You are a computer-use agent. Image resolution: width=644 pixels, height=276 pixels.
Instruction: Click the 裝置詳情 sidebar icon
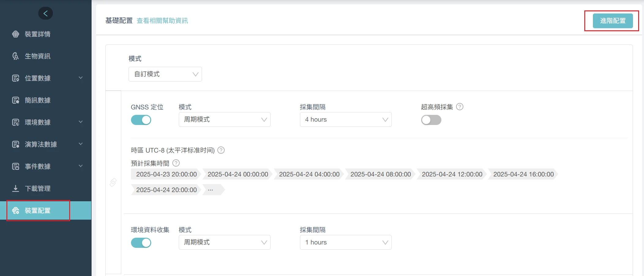pyautogui.click(x=16, y=34)
